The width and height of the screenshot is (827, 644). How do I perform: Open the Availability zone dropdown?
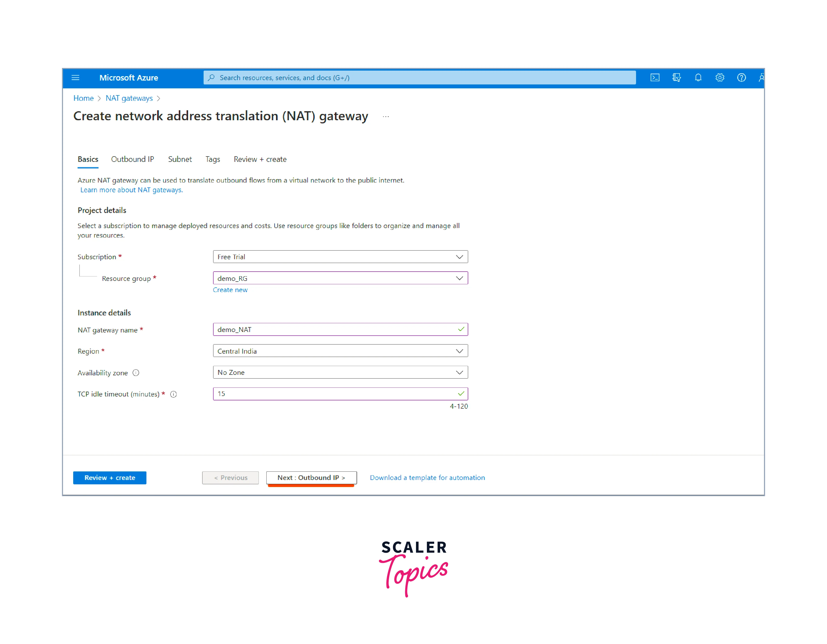(340, 372)
